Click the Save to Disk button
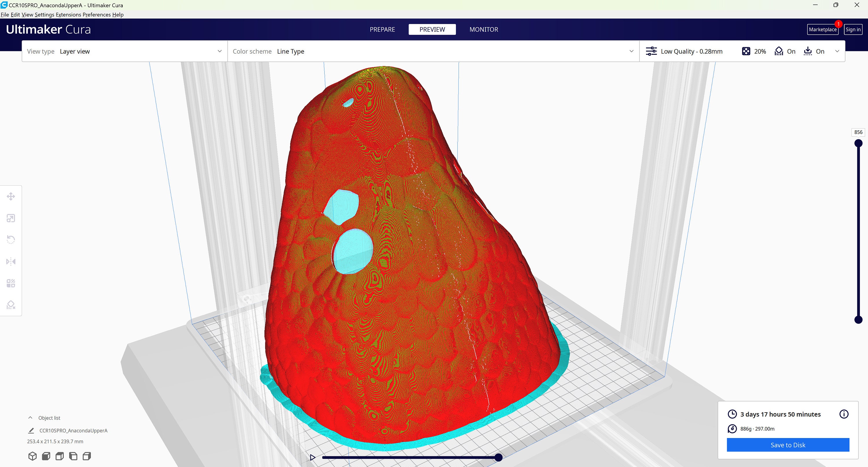 click(788, 445)
